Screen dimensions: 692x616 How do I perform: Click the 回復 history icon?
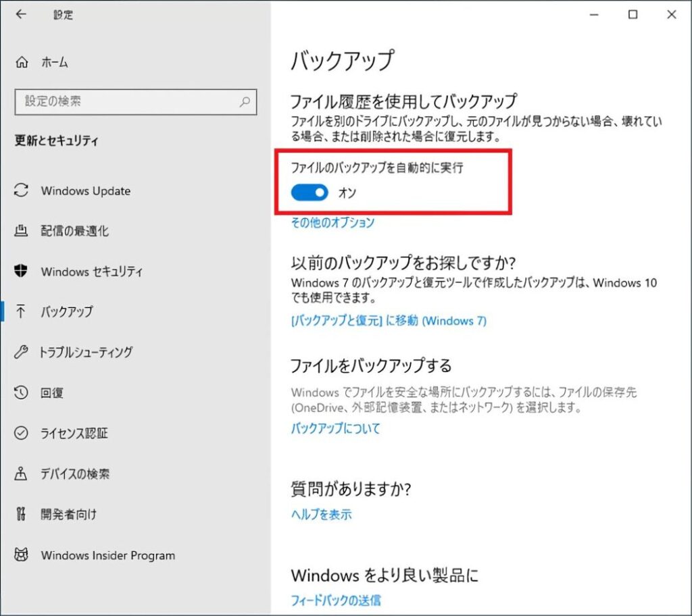click(22, 392)
